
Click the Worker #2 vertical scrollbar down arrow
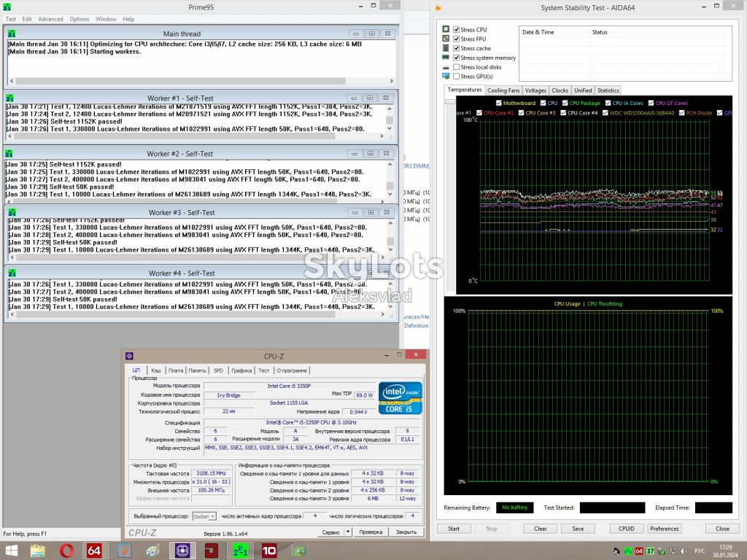390,194
